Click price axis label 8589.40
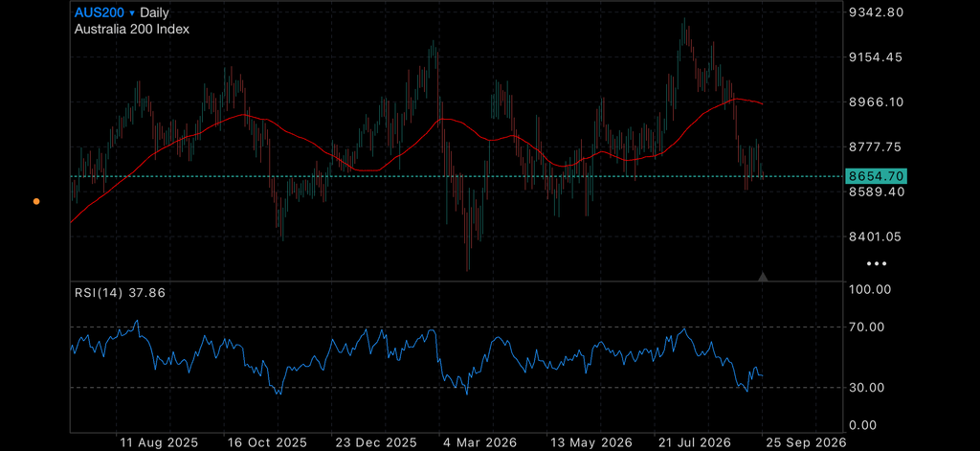The height and width of the screenshot is (451, 980). tap(878, 192)
